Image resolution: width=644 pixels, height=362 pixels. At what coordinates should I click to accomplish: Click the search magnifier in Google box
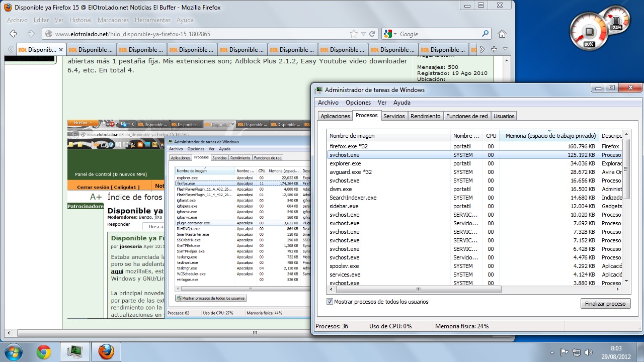(486, 34)
